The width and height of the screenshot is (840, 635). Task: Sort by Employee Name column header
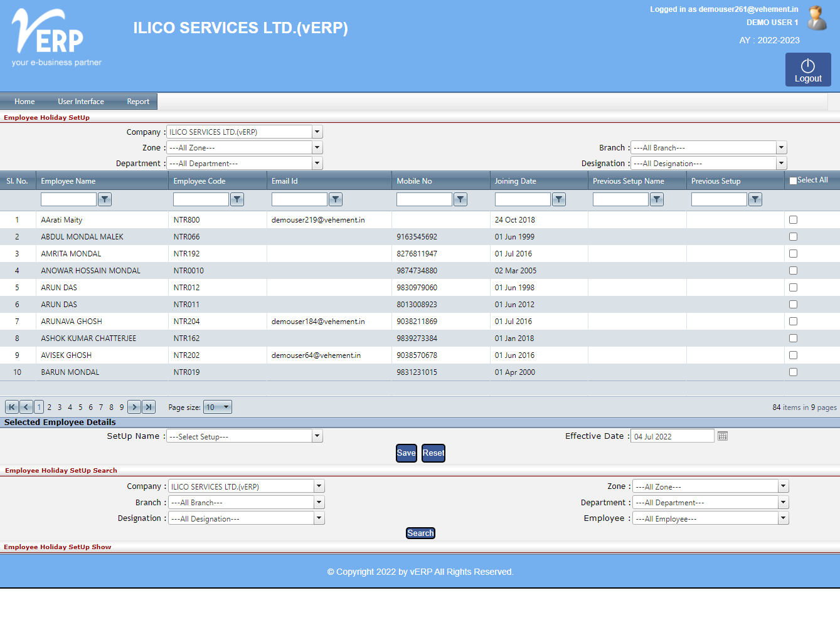pos(68,181)
